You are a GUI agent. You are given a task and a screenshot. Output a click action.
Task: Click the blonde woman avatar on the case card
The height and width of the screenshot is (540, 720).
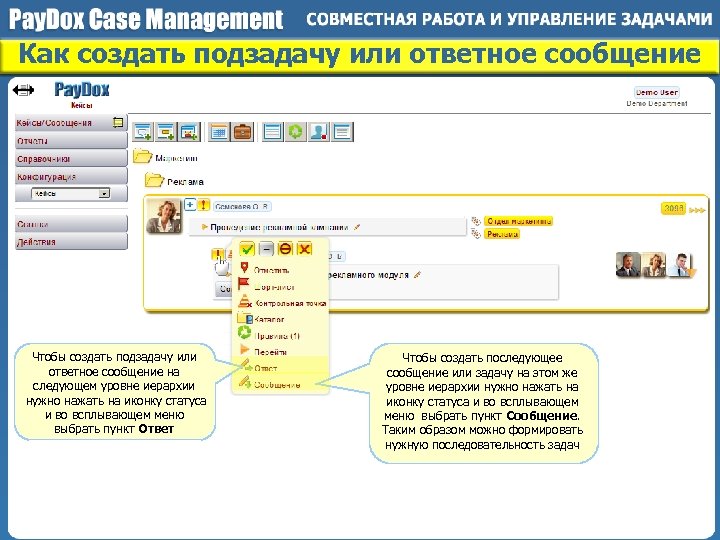(x=164, y=216)
